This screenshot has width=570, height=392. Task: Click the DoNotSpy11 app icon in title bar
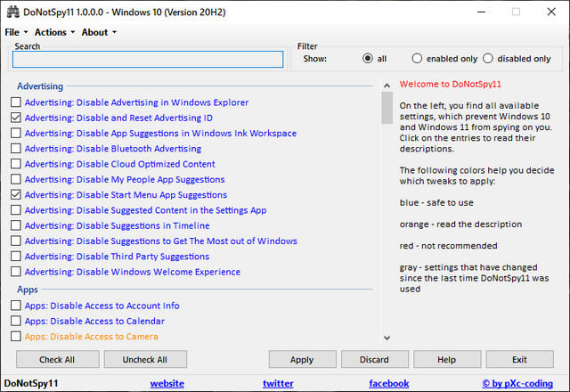[x=11, y=12]
